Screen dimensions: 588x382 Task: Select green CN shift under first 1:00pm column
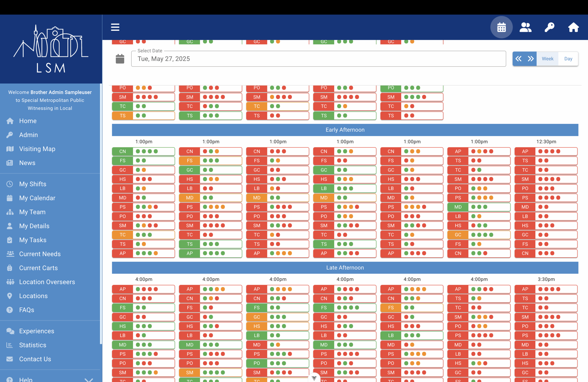tap(143, 151)
